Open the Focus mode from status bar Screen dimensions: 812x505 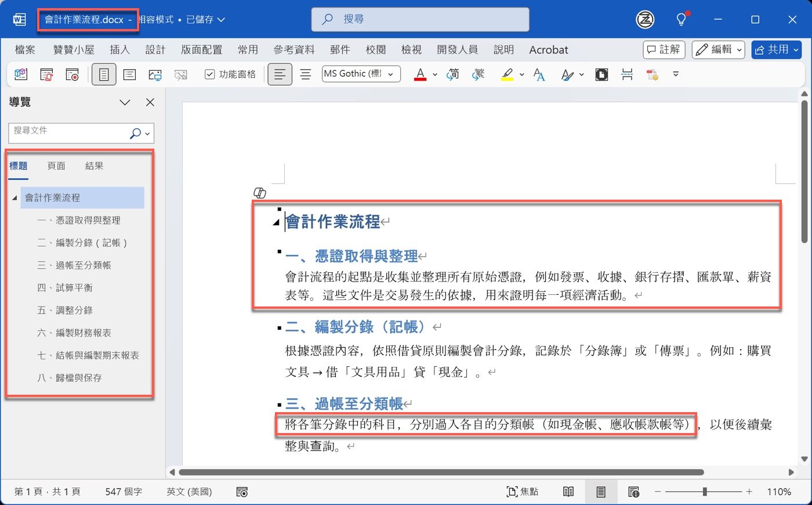(522, 491)
